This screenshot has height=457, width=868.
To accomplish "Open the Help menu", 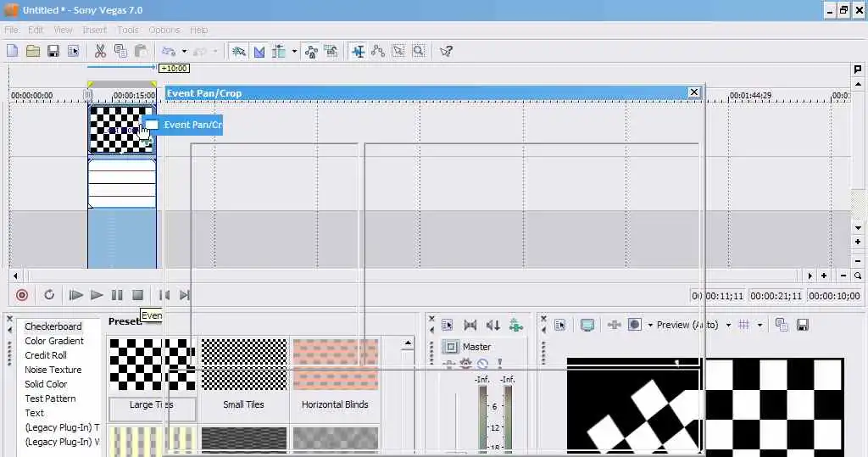I will point(198,30).
